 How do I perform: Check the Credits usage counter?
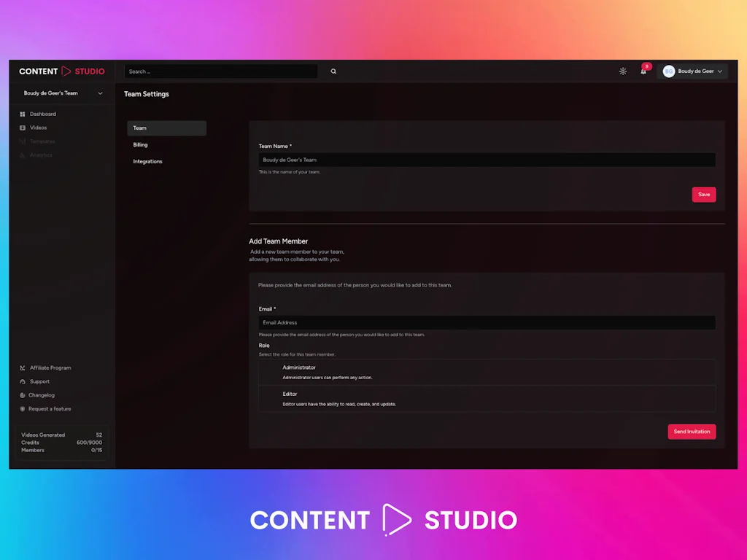pos(62,443)
